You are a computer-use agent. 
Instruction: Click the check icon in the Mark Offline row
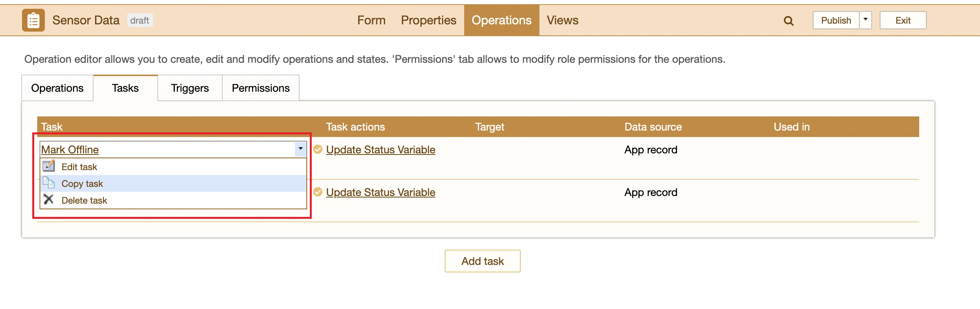(x=318, y=149)
